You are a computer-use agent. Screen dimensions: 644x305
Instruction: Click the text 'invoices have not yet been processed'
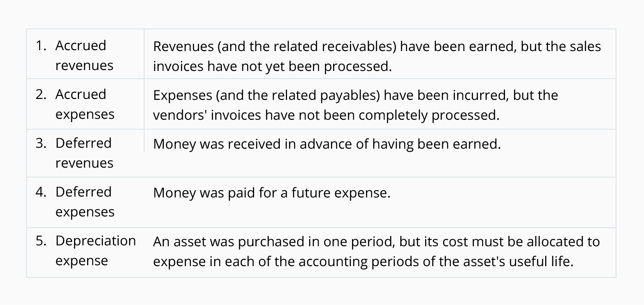tap(271, 66)
